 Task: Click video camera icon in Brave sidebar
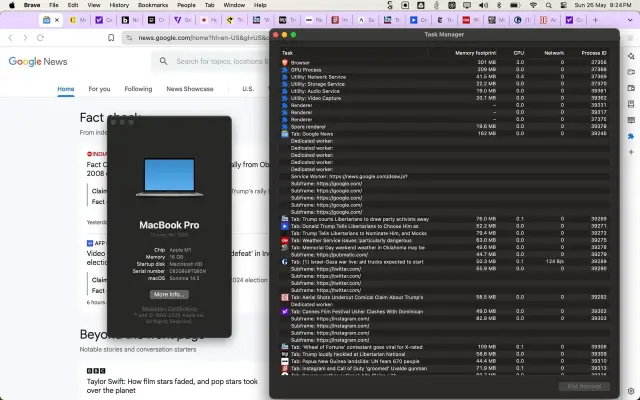(631, 72)
